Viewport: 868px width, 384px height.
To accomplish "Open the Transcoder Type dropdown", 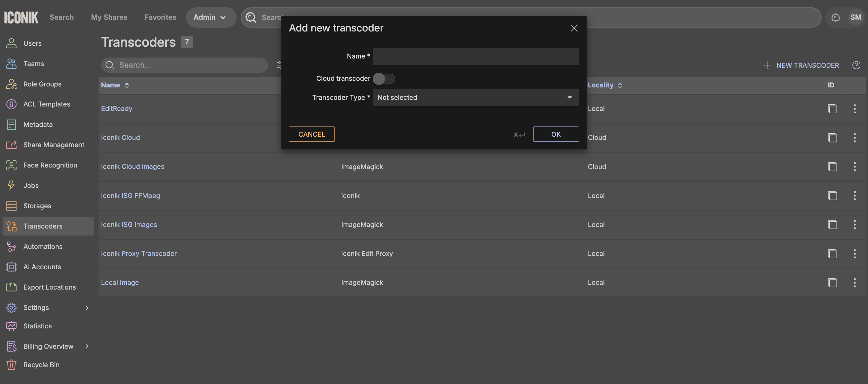I will pos(475,97).
